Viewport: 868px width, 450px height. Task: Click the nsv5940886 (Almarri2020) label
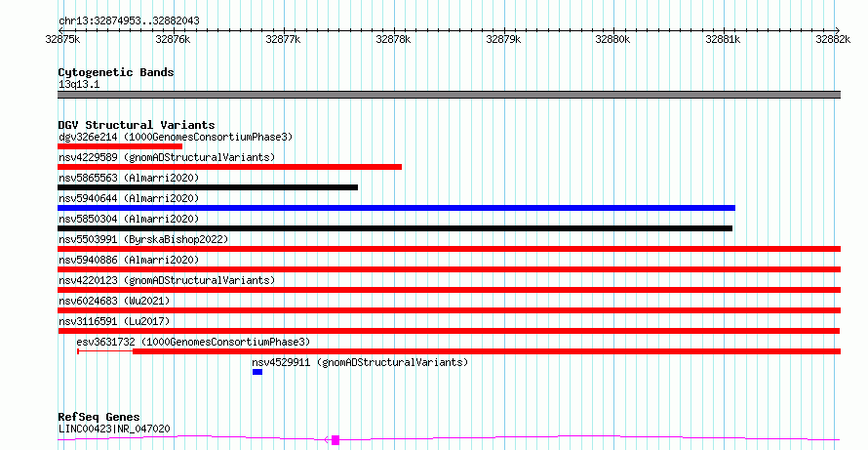[129, 260]
